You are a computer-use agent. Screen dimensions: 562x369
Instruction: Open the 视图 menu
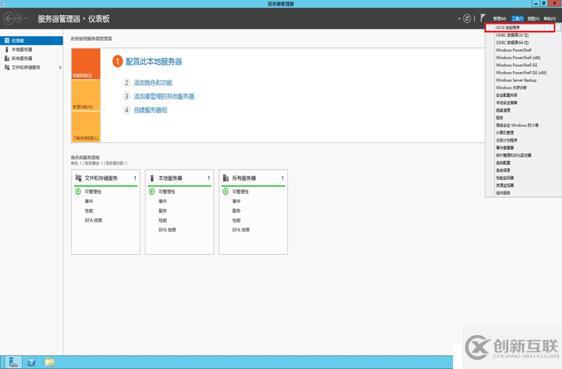(x=533, y=19)
